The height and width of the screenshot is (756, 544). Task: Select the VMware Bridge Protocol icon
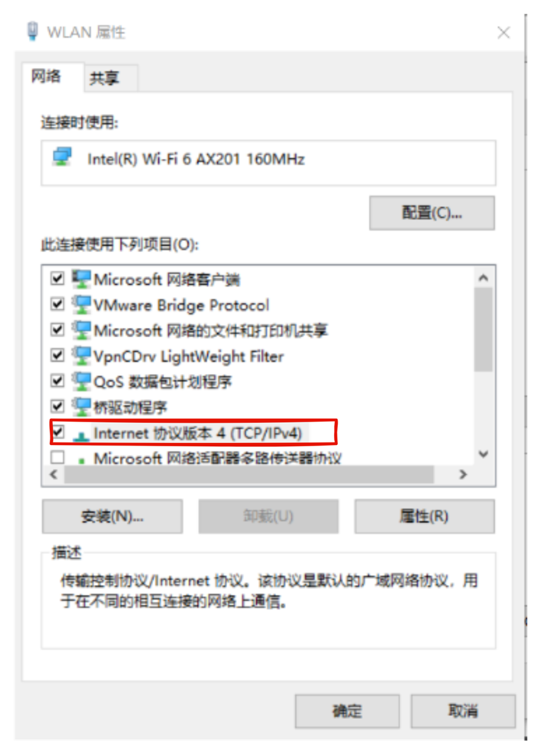tap(81, 305)
